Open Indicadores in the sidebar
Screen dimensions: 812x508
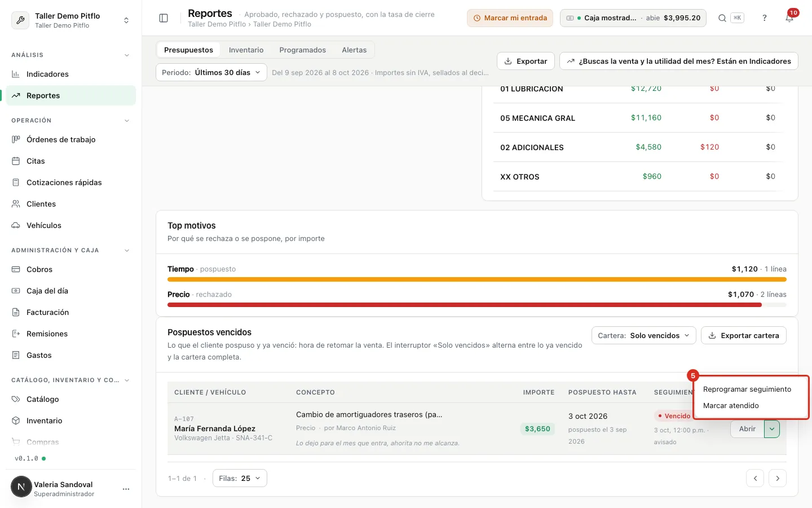point(71,74)
